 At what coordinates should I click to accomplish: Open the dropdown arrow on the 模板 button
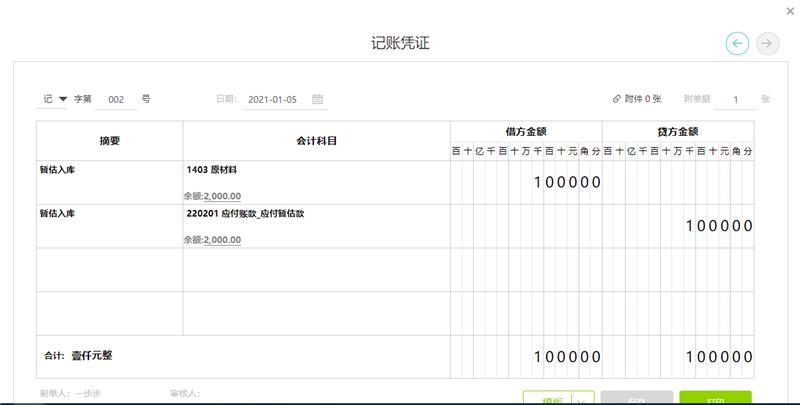[583, 399]
